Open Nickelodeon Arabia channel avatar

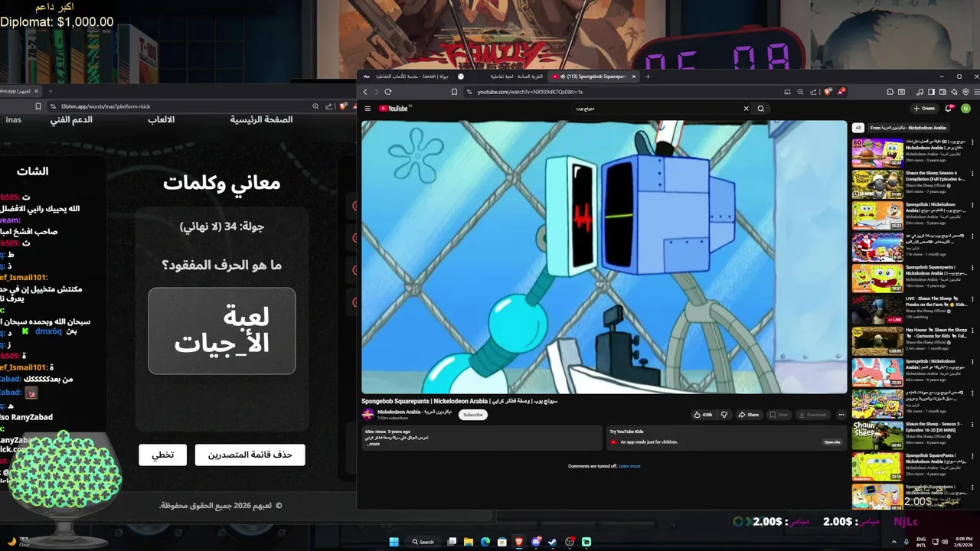point(367,414)
